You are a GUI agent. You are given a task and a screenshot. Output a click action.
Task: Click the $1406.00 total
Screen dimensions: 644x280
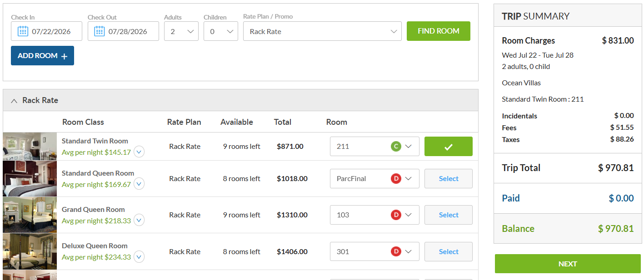[292, 251]
